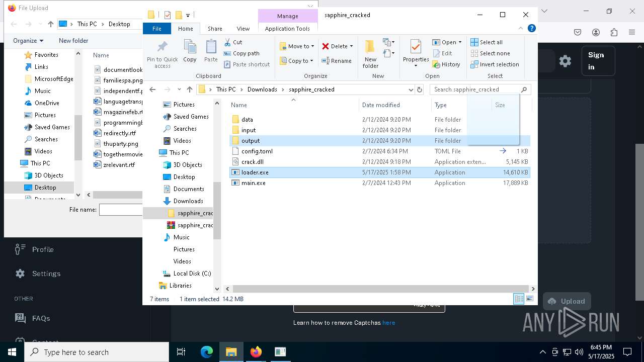Screen dimensions: 644x362
Task: Click Select none in ribbon
Action: (x=490, y=53)
